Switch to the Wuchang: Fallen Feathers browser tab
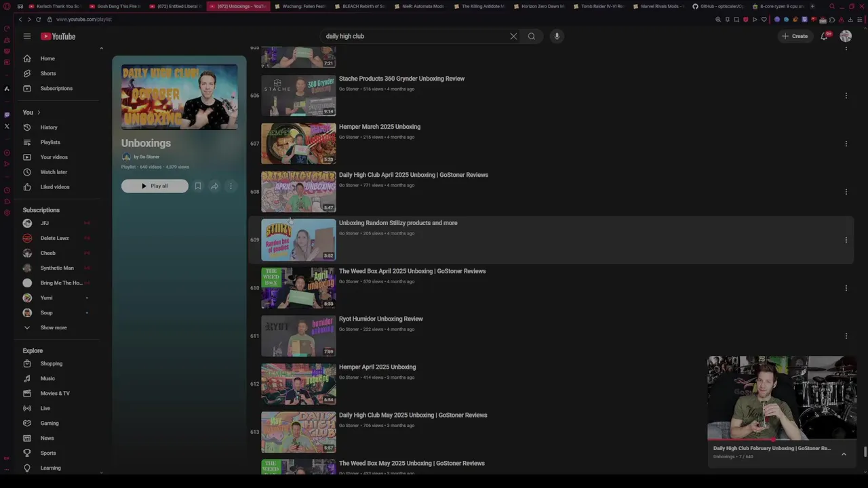 (x=300, y=6)
